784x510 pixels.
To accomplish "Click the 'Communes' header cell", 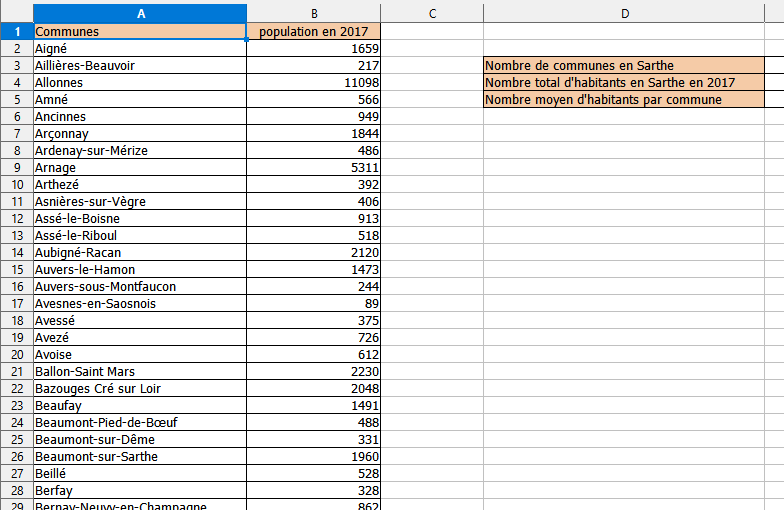I will pos(140,31).
